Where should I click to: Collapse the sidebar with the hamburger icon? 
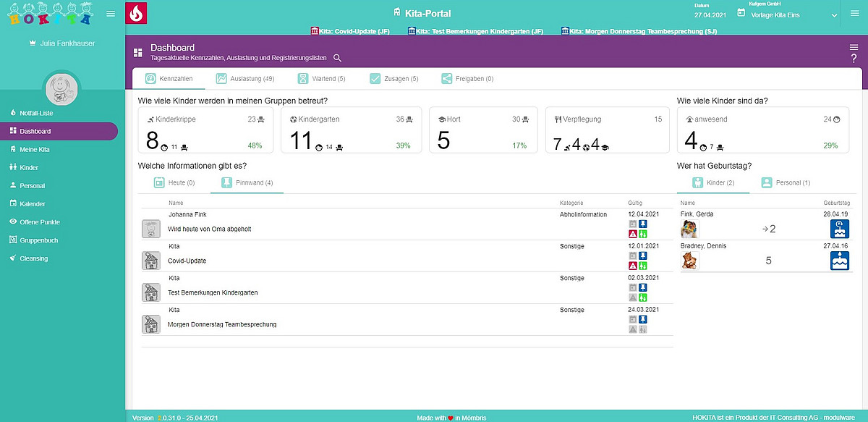[x=110, y=14]
